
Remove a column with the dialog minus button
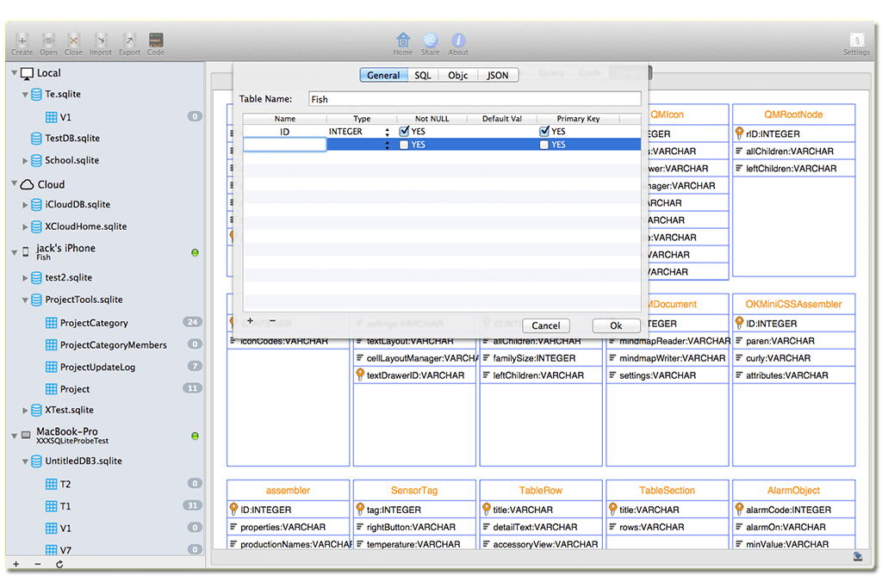pyautogui.click(x=272, y=320)
